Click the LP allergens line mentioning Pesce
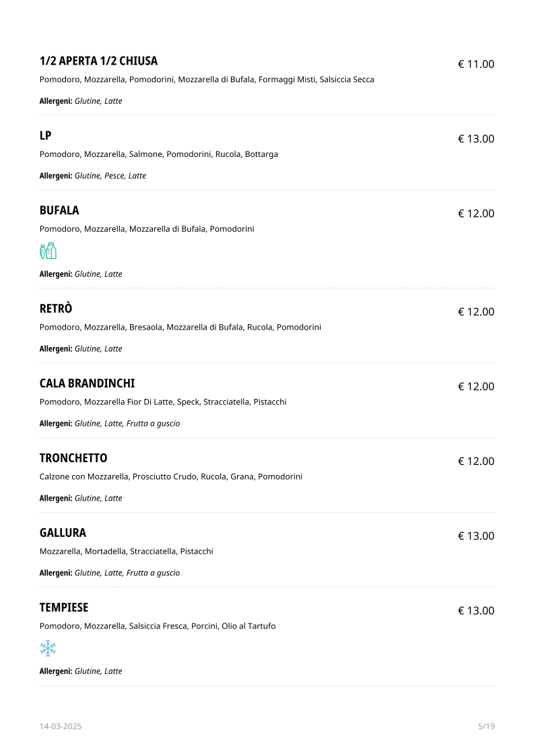Viewport: 534px width, 756px height. pyautogui.click(x=93, y=176)
